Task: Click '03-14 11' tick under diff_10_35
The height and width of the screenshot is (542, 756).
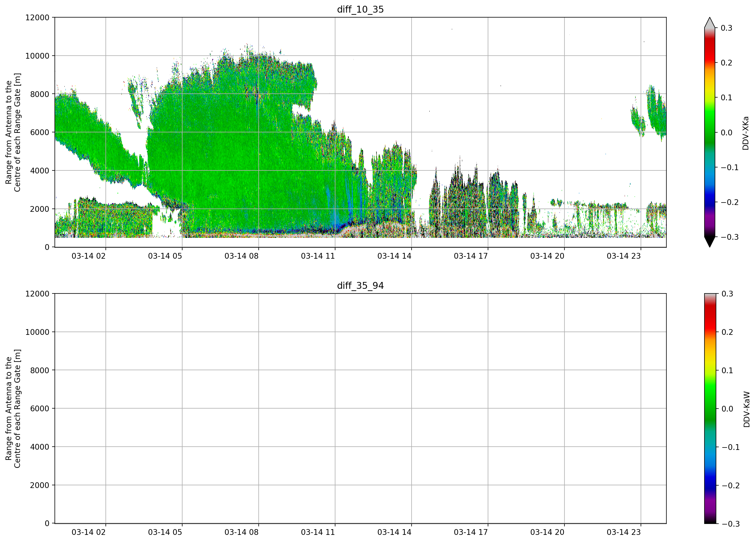Action: coord(318,256)
